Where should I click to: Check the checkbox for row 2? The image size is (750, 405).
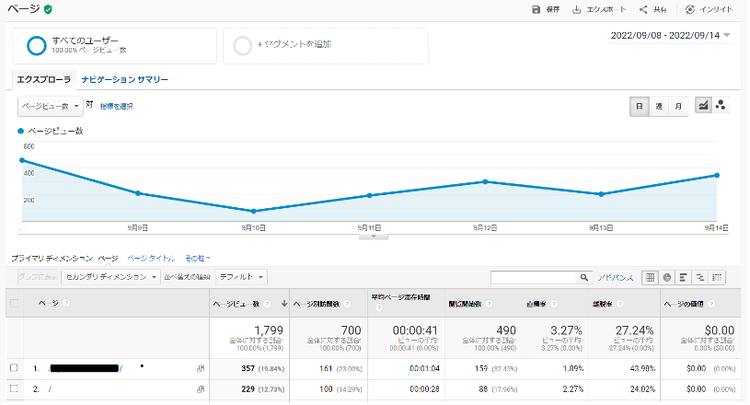(x=14, y=388)
